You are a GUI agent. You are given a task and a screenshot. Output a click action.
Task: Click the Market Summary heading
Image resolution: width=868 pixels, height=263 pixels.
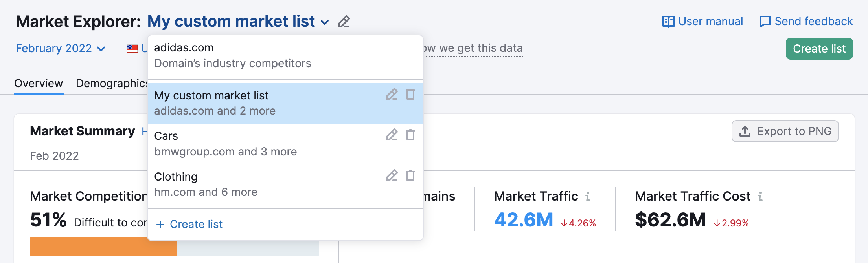[83, 131]
